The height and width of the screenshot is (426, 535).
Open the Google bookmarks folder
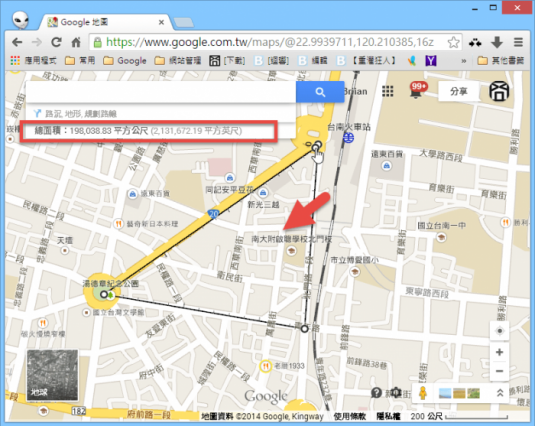[125, 61]
